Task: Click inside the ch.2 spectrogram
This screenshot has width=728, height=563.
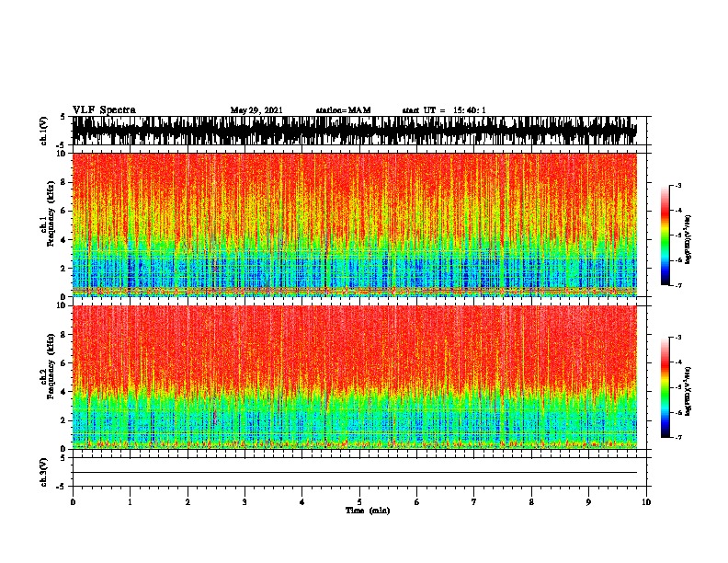Action: [x=354, y=377]
